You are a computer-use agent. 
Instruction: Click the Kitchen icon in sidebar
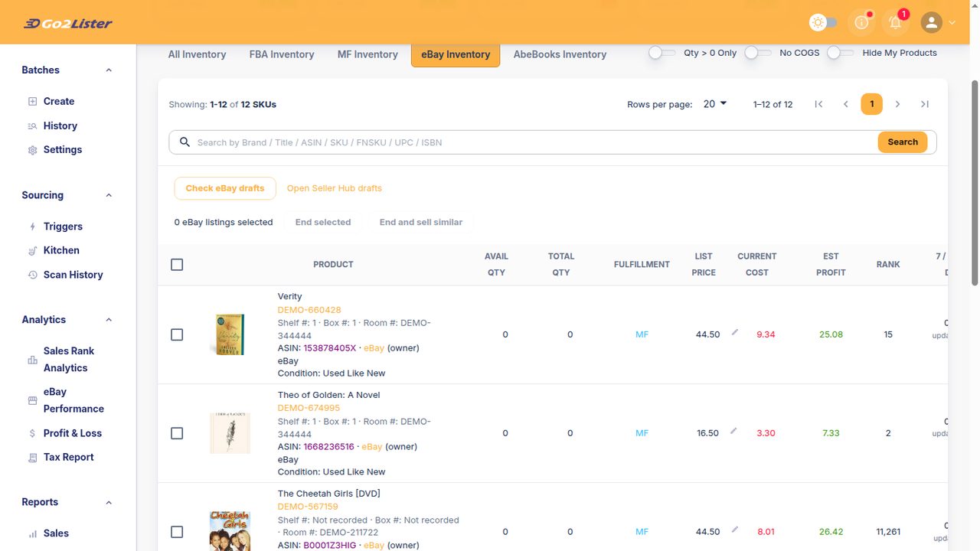point(32,250)
